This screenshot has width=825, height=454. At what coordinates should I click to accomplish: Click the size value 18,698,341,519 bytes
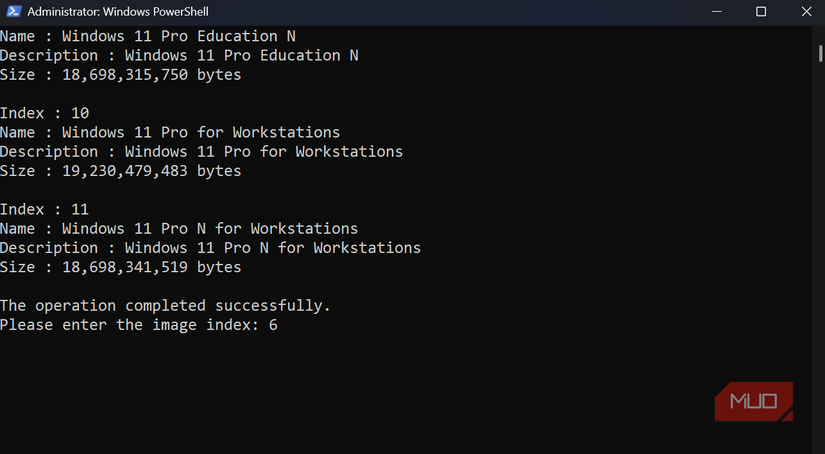[x=151, y=267]
